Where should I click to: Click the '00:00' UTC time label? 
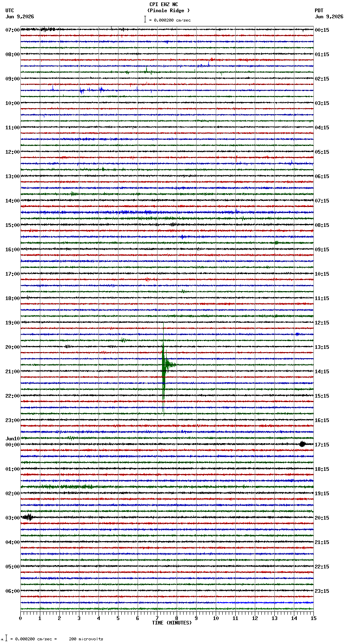point(13,445)
